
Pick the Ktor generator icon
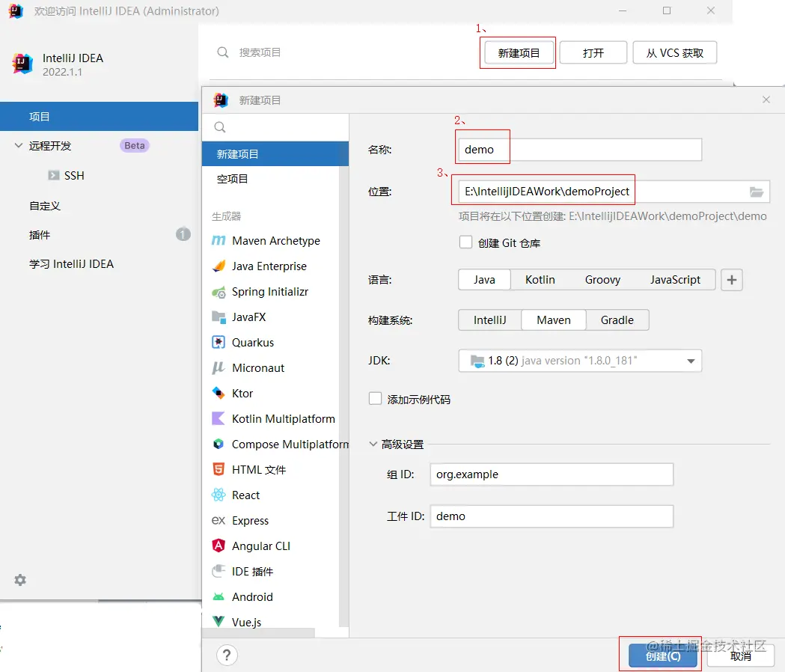(x=219, y=393)
